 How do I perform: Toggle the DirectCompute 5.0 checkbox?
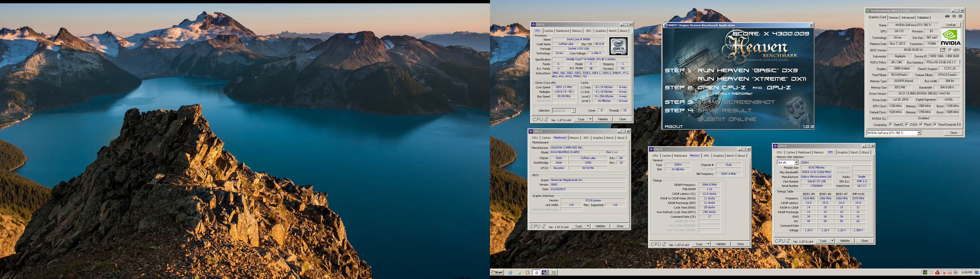(935, 125)
